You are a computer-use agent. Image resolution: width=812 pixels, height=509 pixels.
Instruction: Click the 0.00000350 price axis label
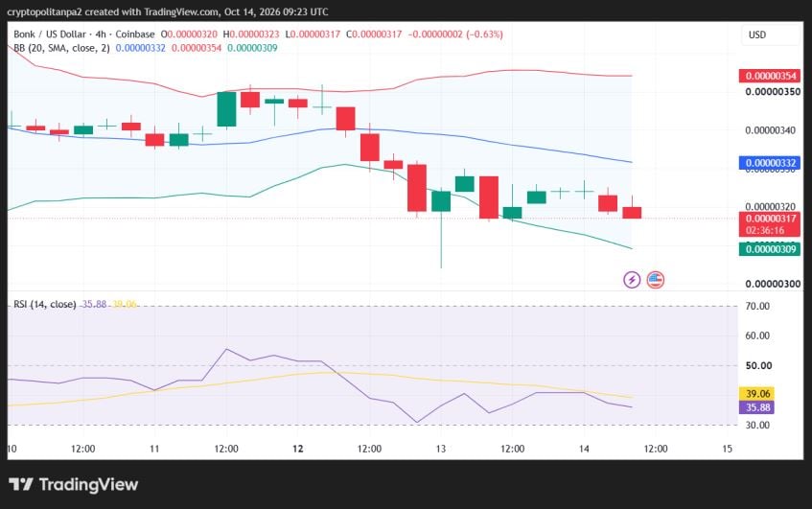[x=773, y=92]
